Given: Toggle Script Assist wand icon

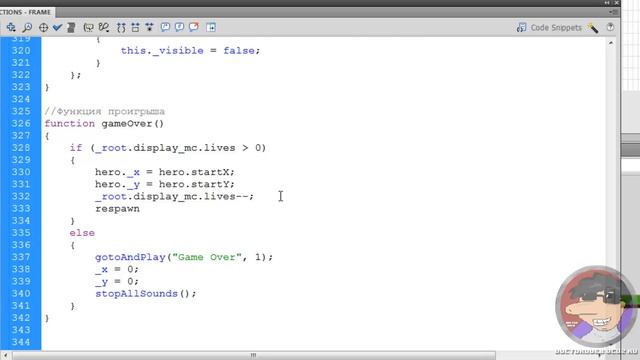Looking at the screenshot, I should pyautogui.click(x=593, y=28).
